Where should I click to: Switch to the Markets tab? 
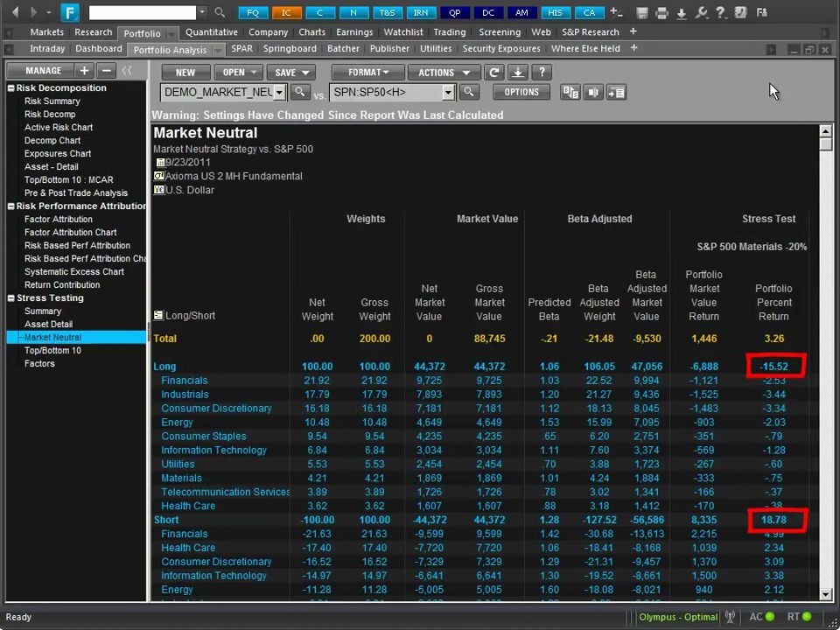tap(46, 32)
